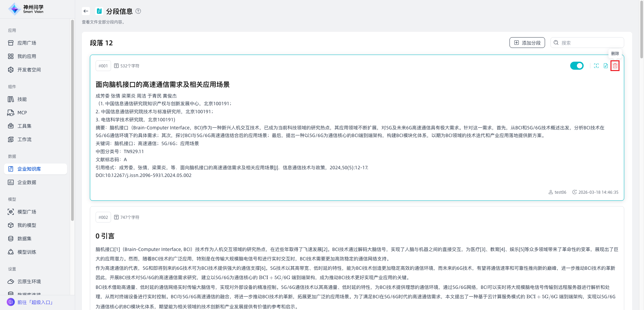This screenshot has width=644, height=310.
Task: Click the 云原生环境 cloud icon
Action: pyautogui.click(x=11, y=282)
